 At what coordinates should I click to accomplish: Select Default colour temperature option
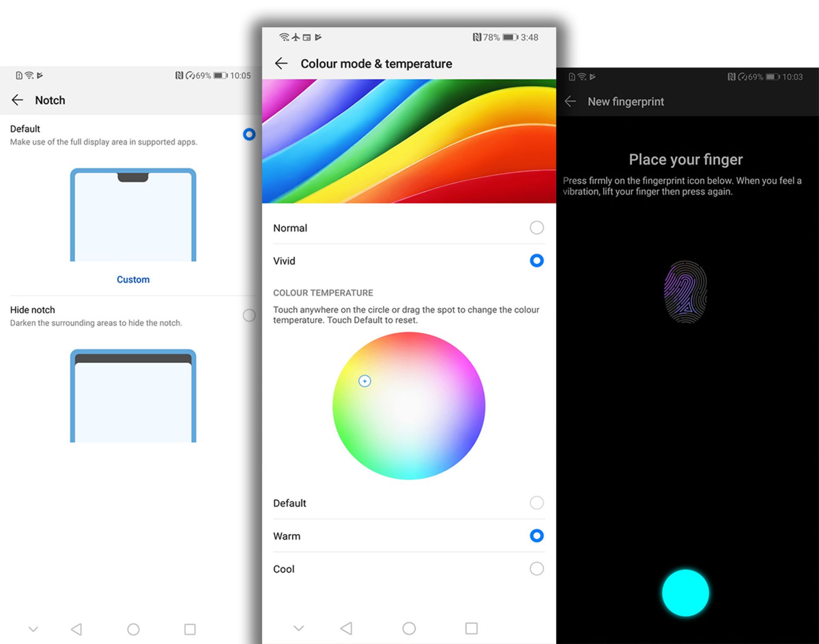(x=536, y=503)
